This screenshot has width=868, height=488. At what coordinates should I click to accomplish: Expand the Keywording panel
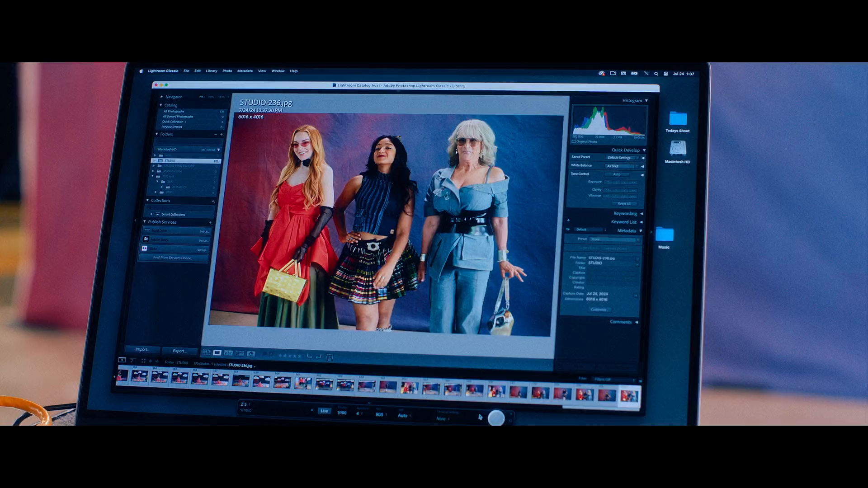(641, 213)
